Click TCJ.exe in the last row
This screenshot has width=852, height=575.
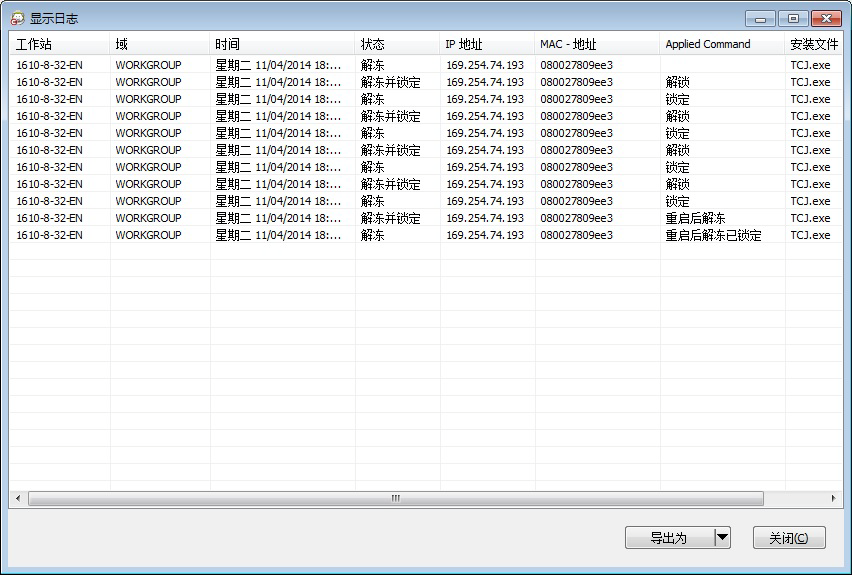(810, 235)
